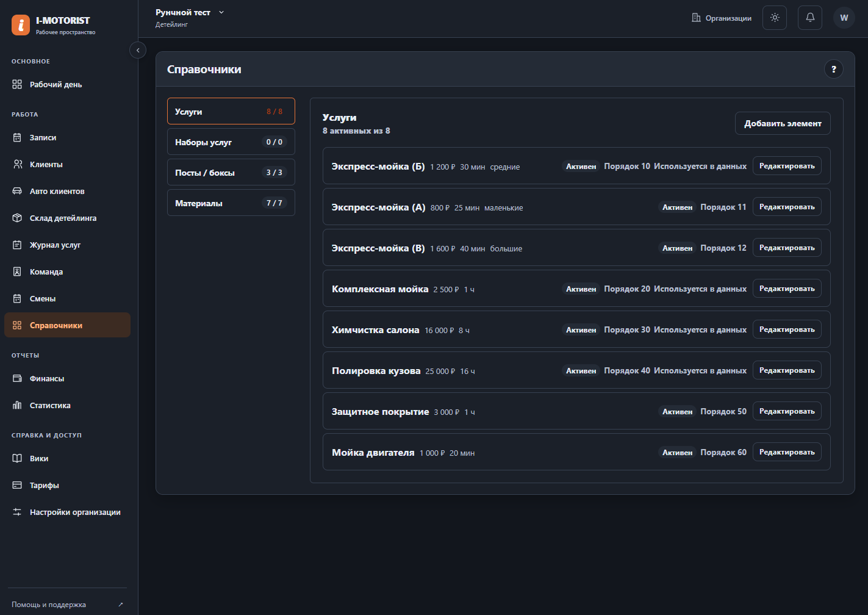
Task: Expand the Ручной тест organization dropdown
Action: [x=190, y=12]
